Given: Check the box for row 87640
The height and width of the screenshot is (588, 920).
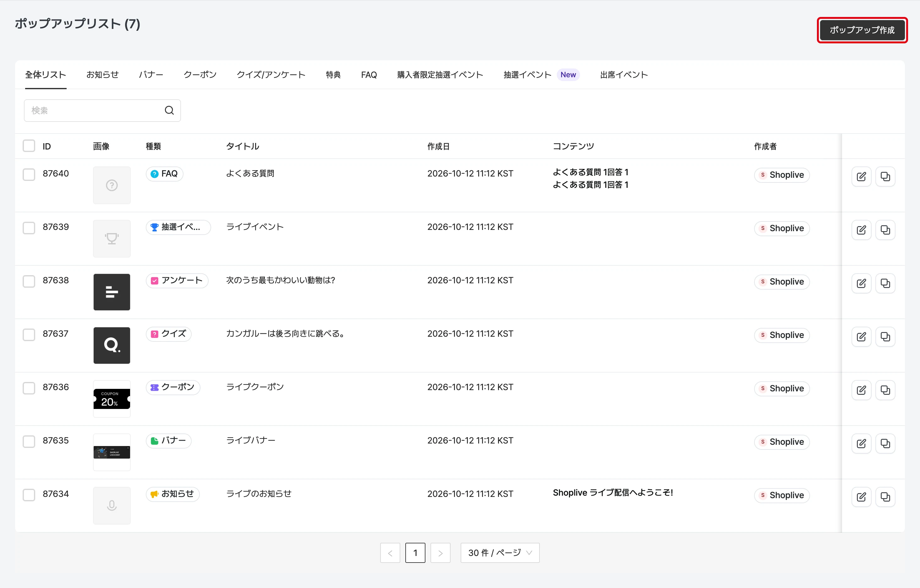Looking at the screenshot, I should [x=29, y=175].
